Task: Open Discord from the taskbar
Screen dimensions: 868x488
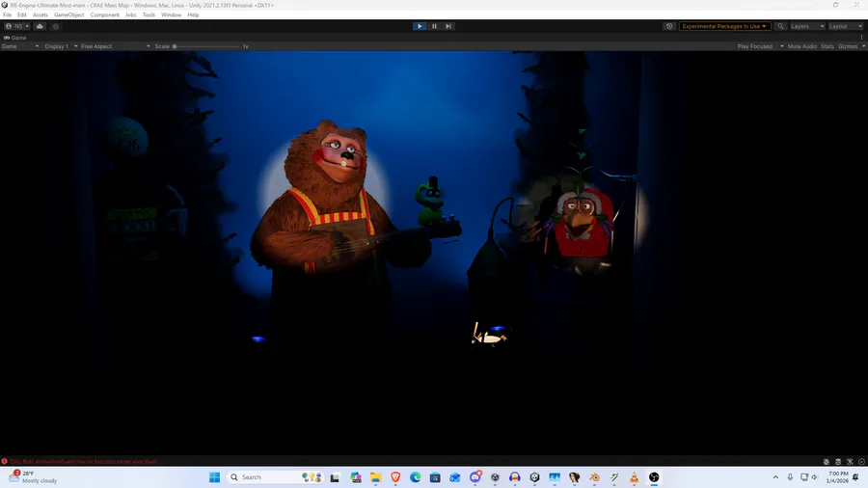Action: [x=475, y=477]
